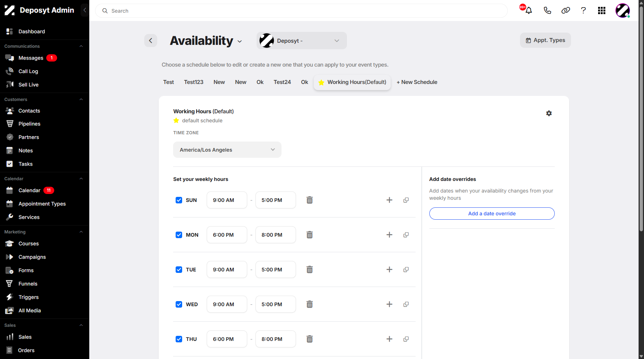Image resolution: width=644 pixels, height=359 pixels.
Task: Add a time slot to TUE
Action: pyautogui.click(x=389, y=270)
